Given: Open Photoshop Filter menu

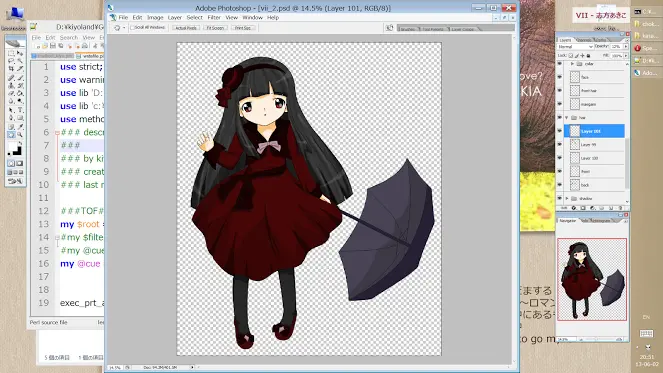Looking at the screenshot, I should click(214, 17).
